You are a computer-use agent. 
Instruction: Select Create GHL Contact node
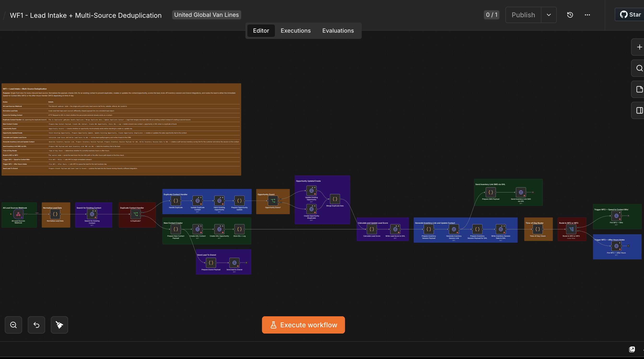(x=198, y=229)
